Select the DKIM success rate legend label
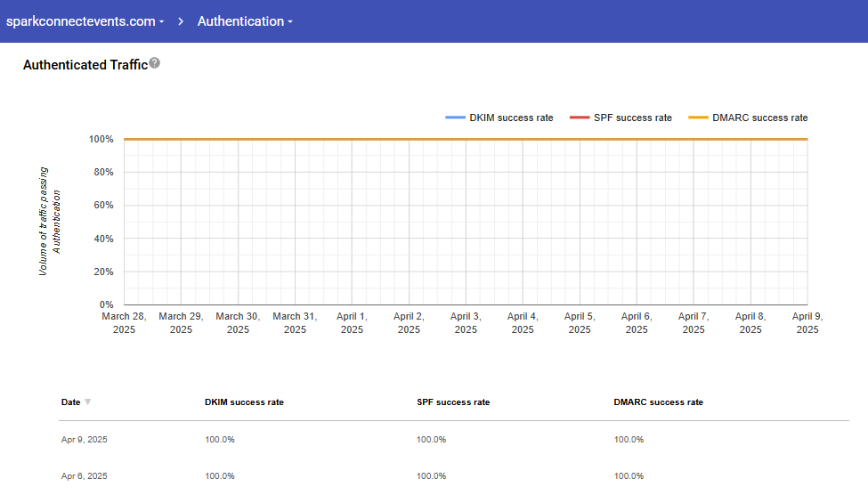This screenshot has height=503, width=868. [511, 118]
